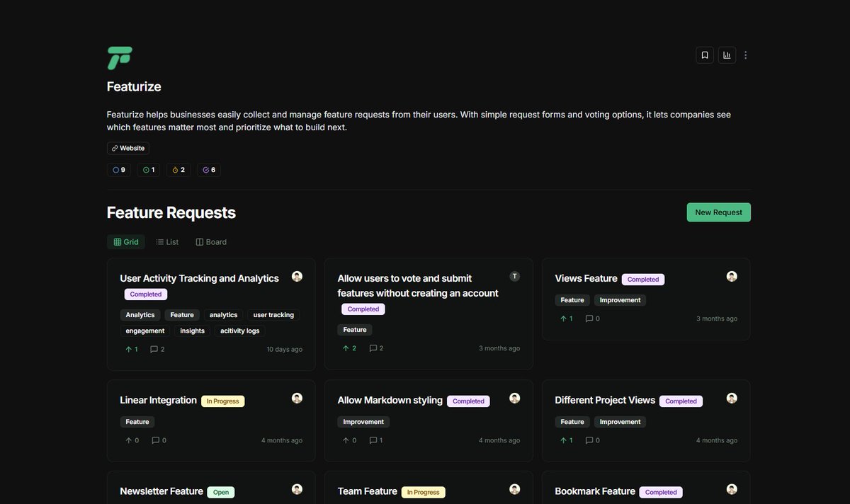850x504 pixels.
Task: Click avatar on Team Feature card
Action: click(x=515, y=489)
